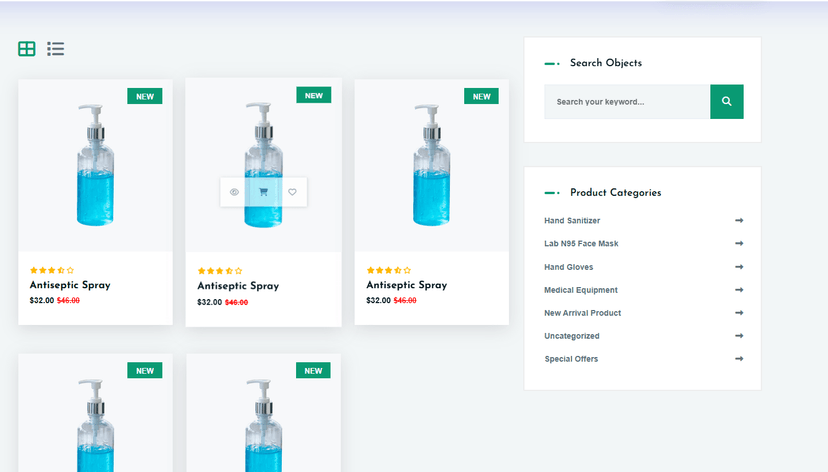The image size is (828, 472).
Task: Click third product's spray bottle image
Action: [x=431, y=165]
